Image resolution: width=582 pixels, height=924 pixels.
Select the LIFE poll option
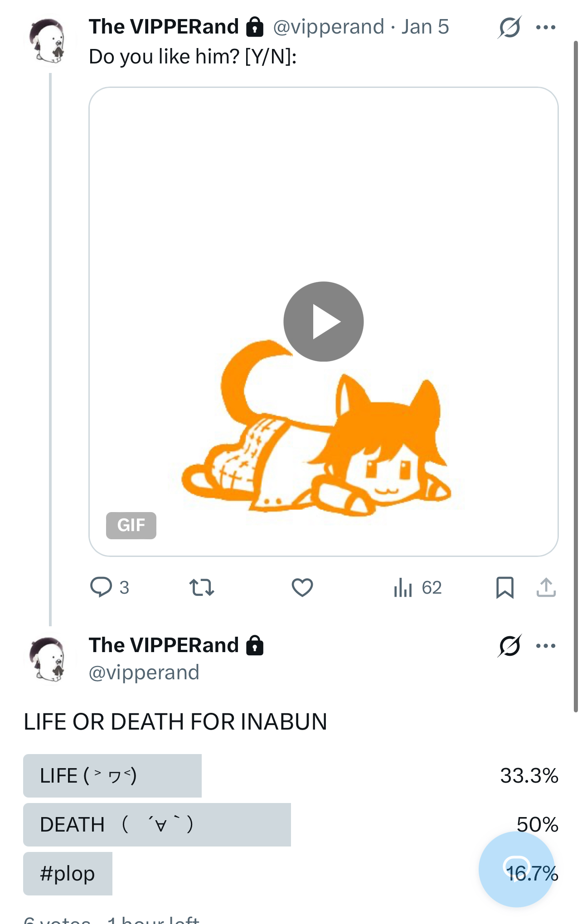112,775
